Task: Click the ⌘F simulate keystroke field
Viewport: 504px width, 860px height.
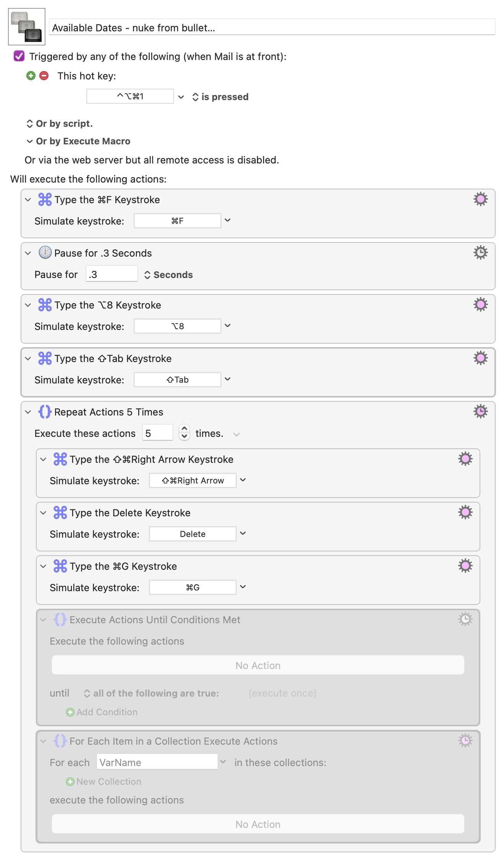Action: click(x=178, y=221)
